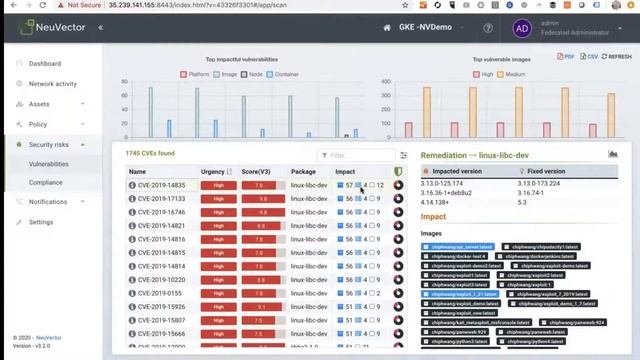Click the donut chart icon for CVE-2019-14835
The image size is (640, 360).
pyautogui.click(x=398, y=185)
